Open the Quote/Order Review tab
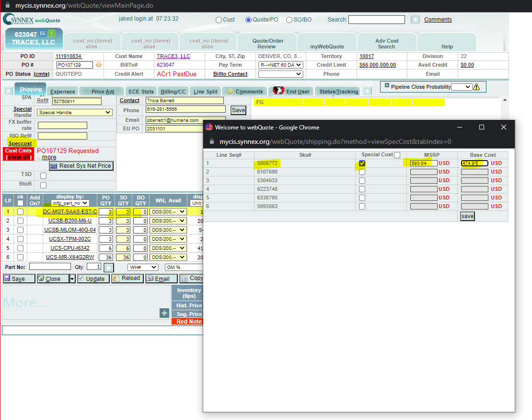This screenshot has height=420, width=532. 267,44
